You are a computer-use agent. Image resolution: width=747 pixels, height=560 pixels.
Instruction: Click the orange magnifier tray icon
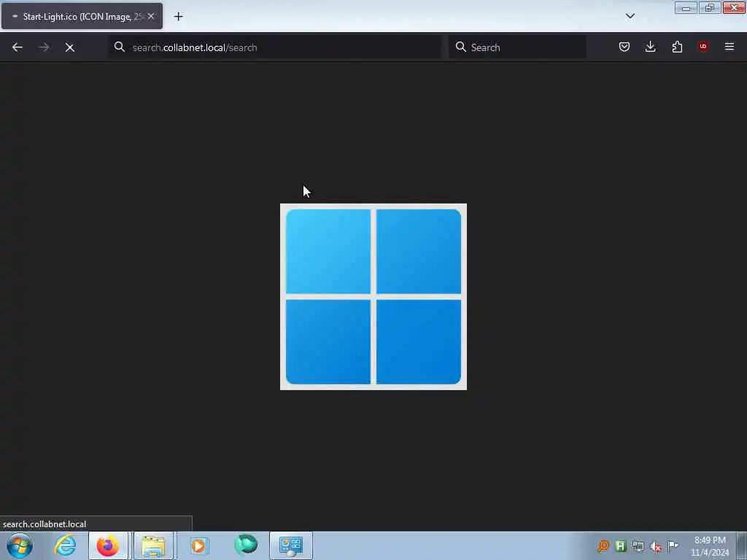click(x=603, y=545)
